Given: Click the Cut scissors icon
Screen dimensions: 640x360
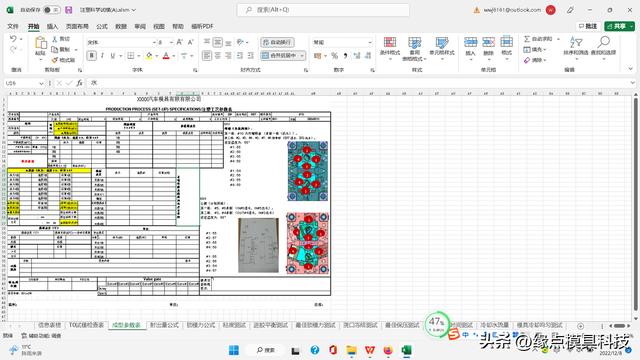Looking at the screenshot, I should [x=55, y=39].
